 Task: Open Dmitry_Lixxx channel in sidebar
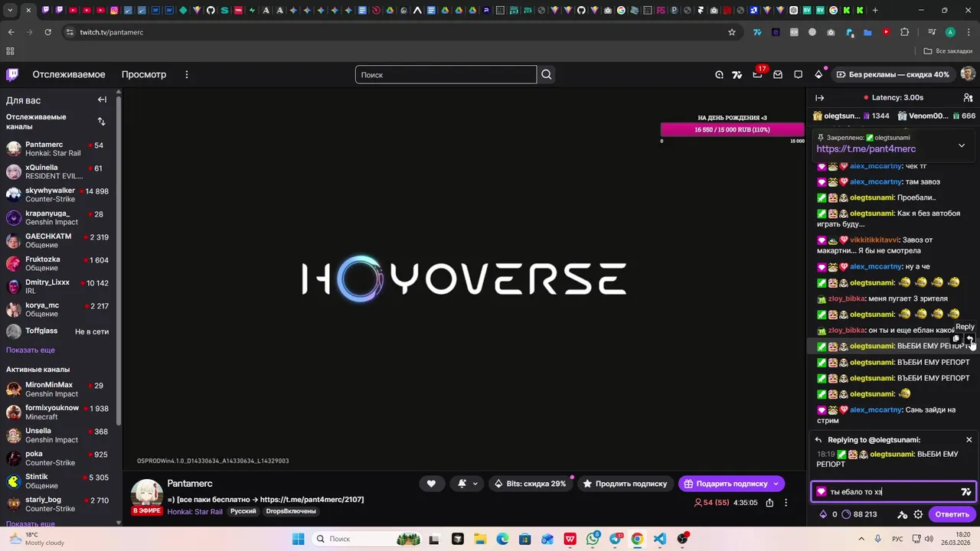(x=59, y=286)
